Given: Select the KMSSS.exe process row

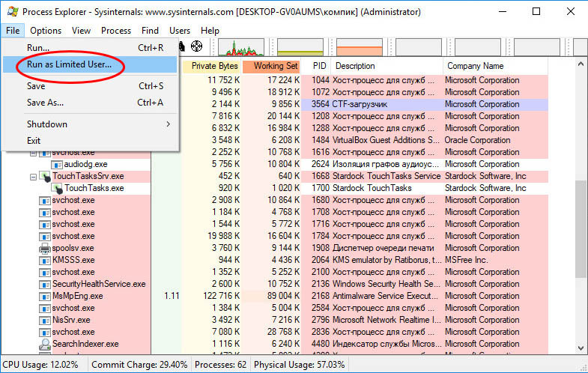Looking at the screenshot, I should coord(274,260).
